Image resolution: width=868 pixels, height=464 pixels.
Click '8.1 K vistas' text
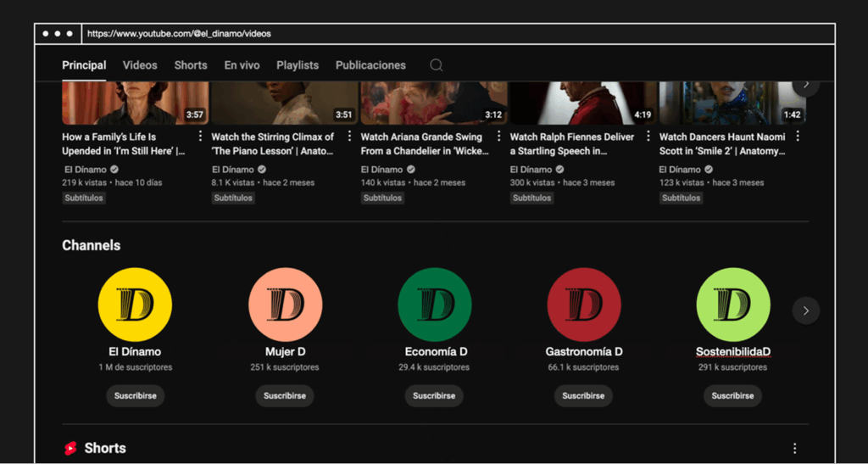pos(233,182)
